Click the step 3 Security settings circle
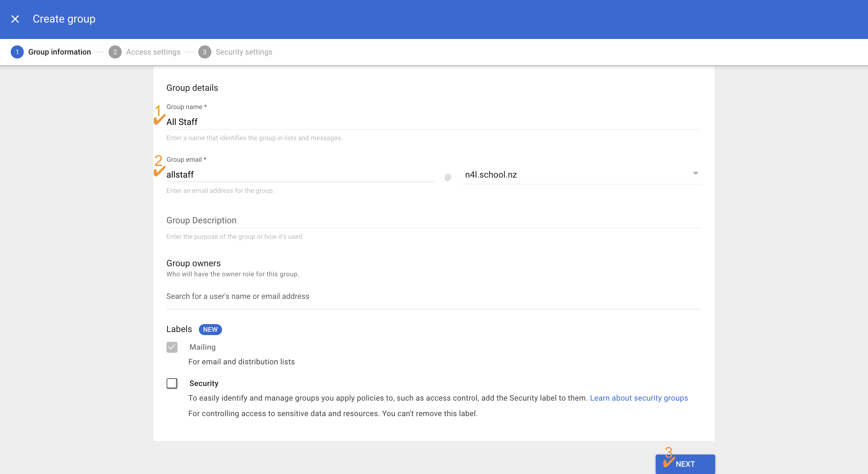Image resolution: width=868 pixels, height=474 pixels. click(x=205, y=52)
